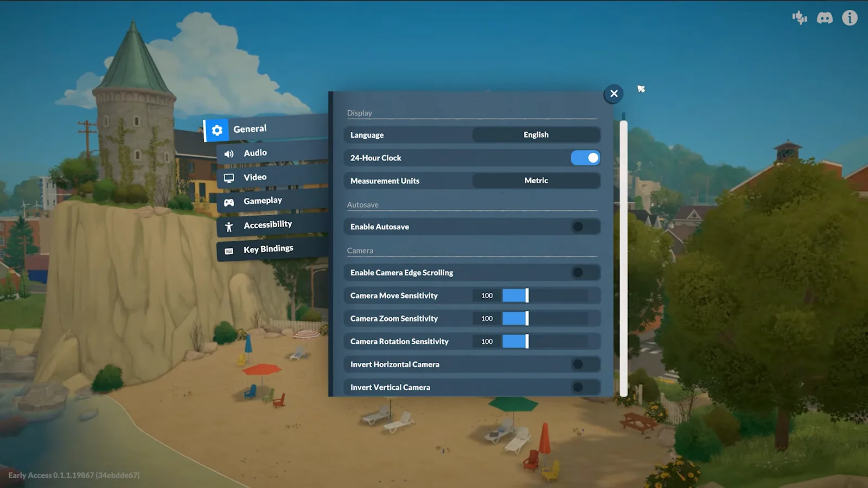Click the Enable Autosave label
This screenshot has width=868, height=488.
click(380, 227)
